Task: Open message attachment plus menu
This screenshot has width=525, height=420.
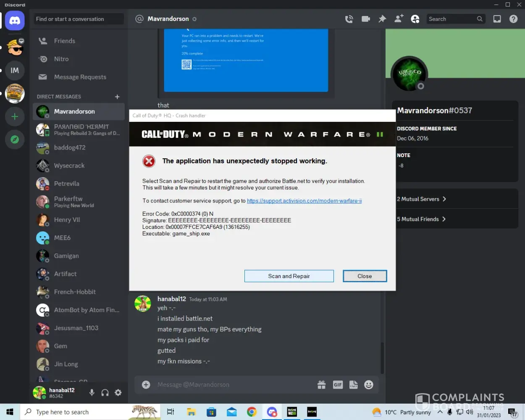Action: pos(146,385)
